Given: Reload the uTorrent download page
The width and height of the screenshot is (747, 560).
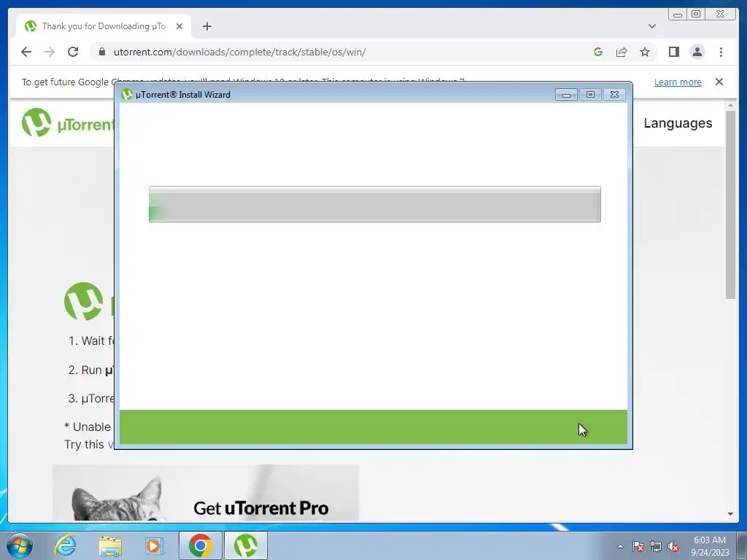Looking at the screenshot, I should pos(73,52).
